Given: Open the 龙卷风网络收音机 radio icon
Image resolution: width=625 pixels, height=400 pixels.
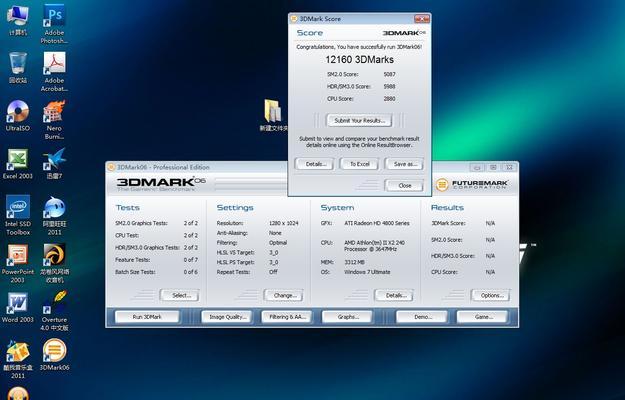Looking at the screenshot, I should point(54,263).
